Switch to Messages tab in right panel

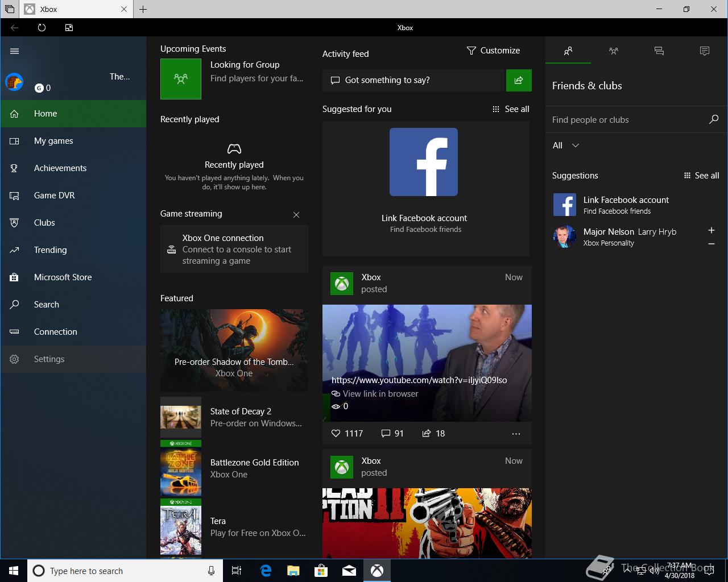(x=659, y=51)
